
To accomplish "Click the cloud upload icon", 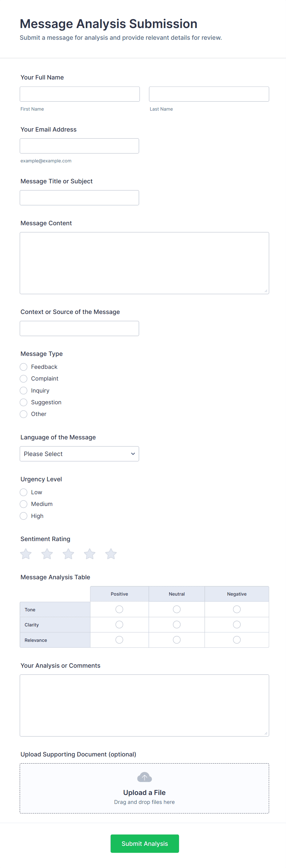I will [x=144, y=777].
